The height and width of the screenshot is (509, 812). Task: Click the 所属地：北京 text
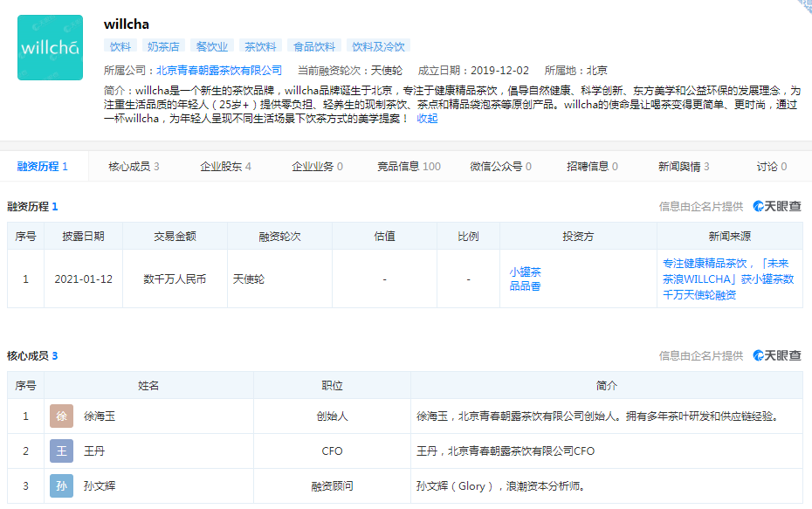coord(576,71)
